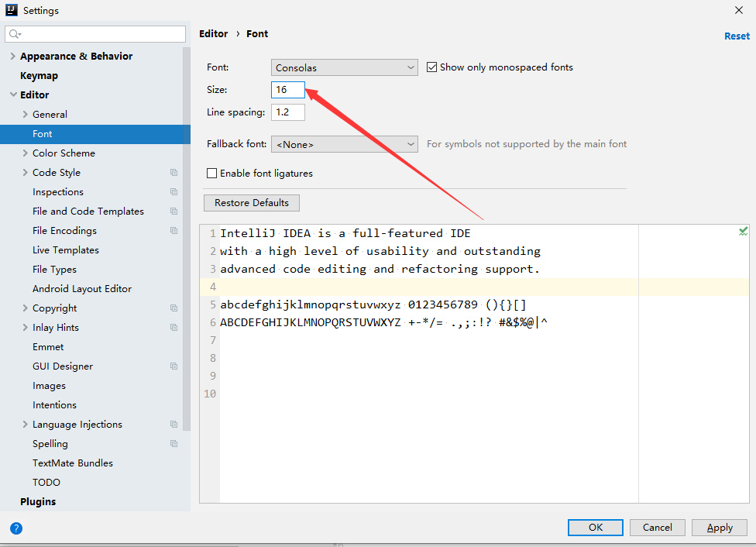
Task: Select Keymap in the settings tree
Action: (39, 76)
